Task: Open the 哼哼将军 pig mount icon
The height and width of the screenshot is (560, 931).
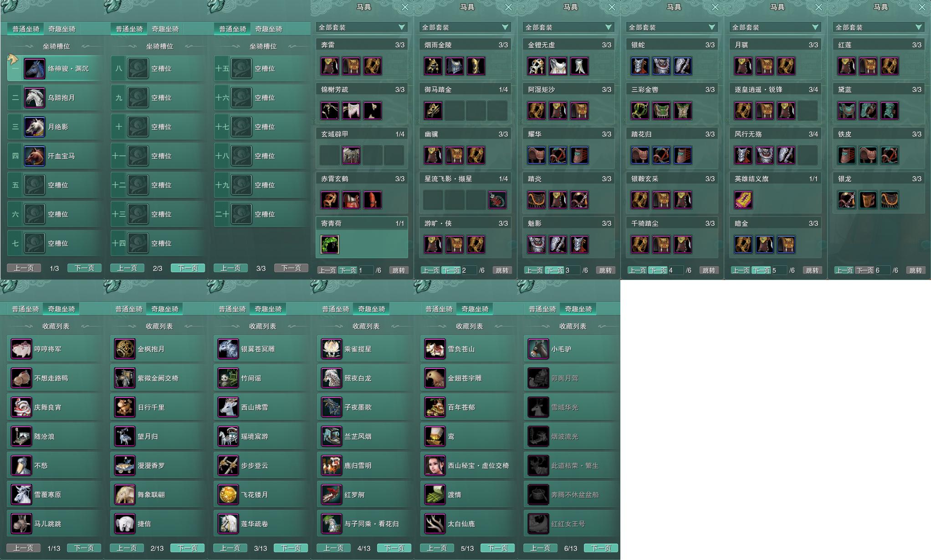Action: pos(21,349)
